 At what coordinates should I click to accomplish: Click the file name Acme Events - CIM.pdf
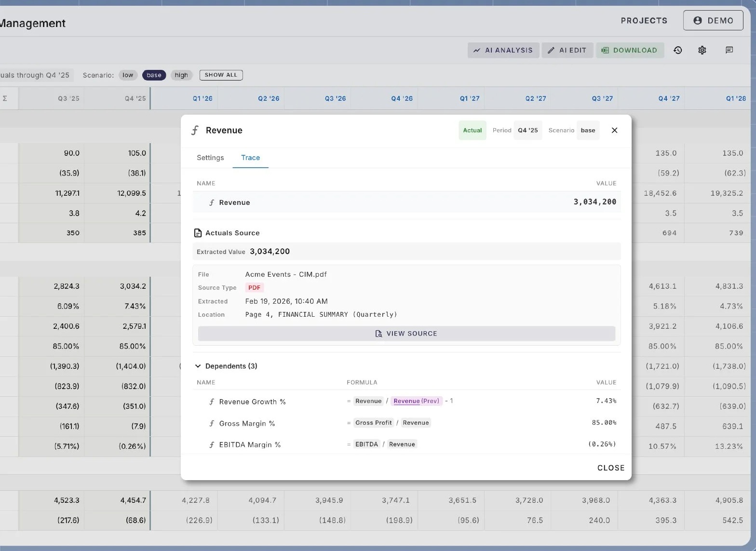pyautogui.click(x=286, y=274)
